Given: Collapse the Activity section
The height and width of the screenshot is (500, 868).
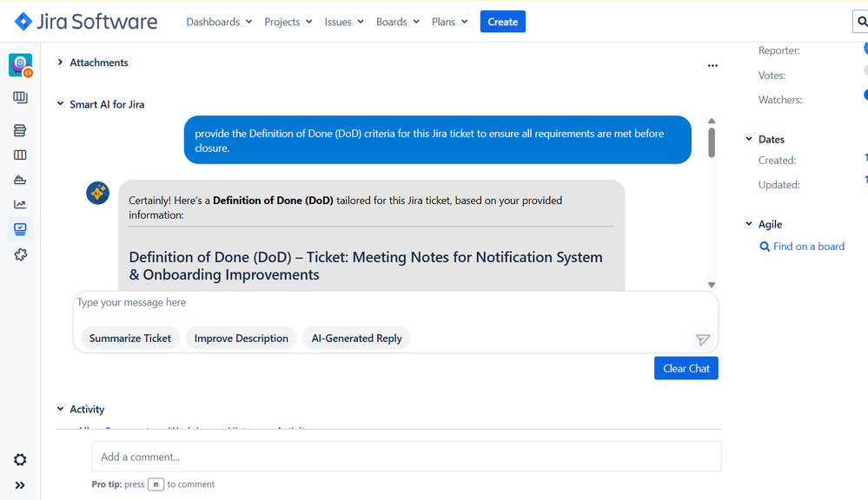Looking at the screenshot, I should (60, 409).
